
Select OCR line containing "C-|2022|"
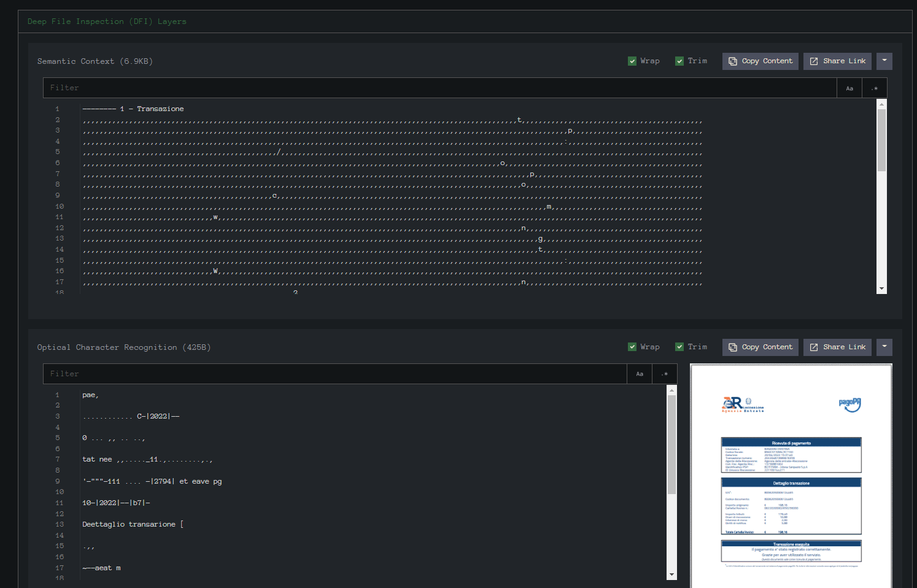point(131,416)
